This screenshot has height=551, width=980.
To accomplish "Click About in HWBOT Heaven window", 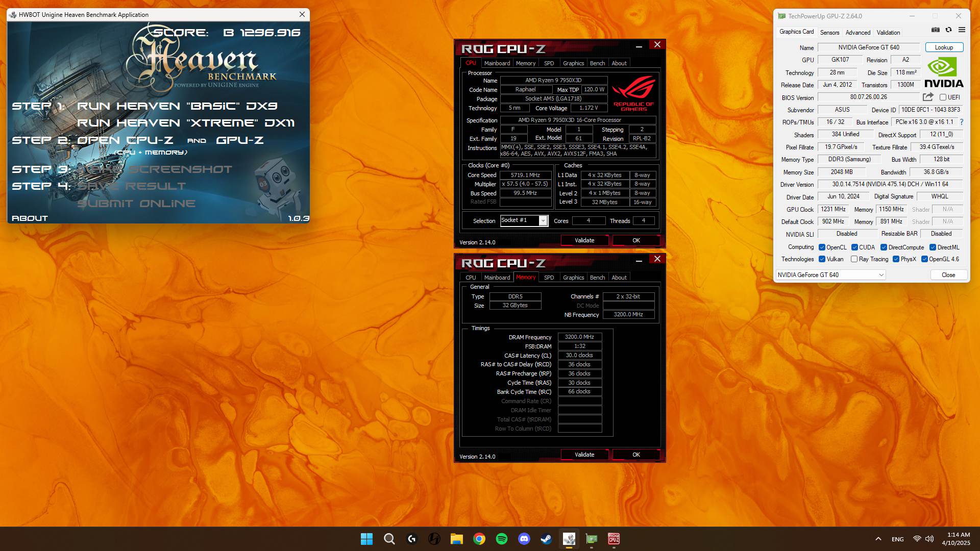I will [x=30, y=218].
